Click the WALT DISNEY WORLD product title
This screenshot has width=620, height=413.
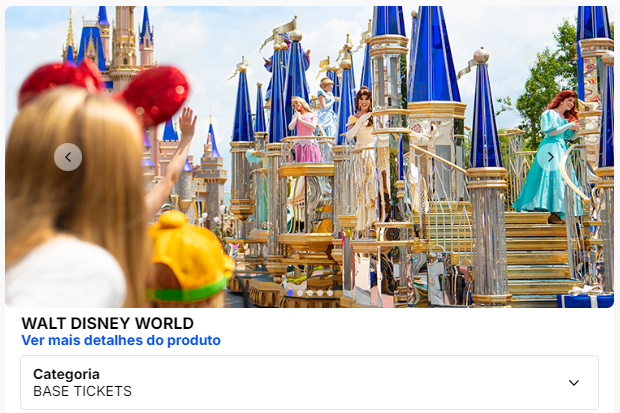pyautogui.click(x=108, y=323)
